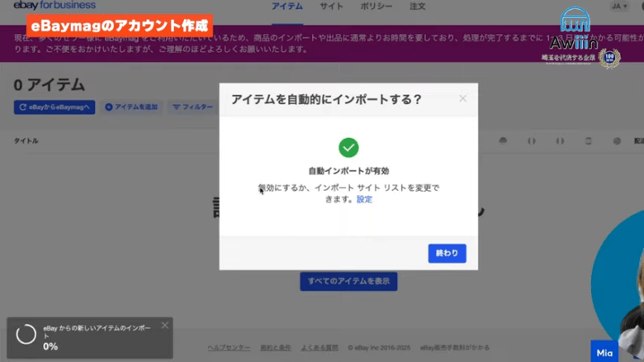Open the サイト tab
The image size is (644, 362).
pos(331,7)
